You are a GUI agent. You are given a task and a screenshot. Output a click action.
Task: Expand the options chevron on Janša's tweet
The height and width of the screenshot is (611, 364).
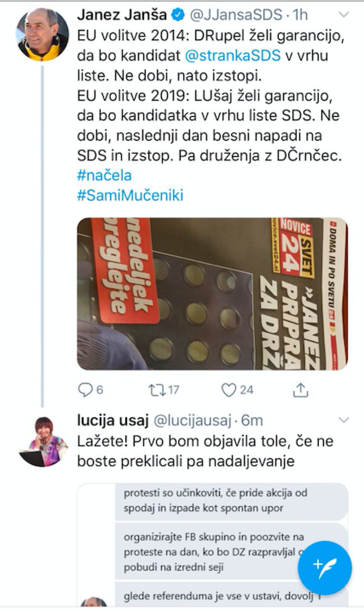coord(343,14)
